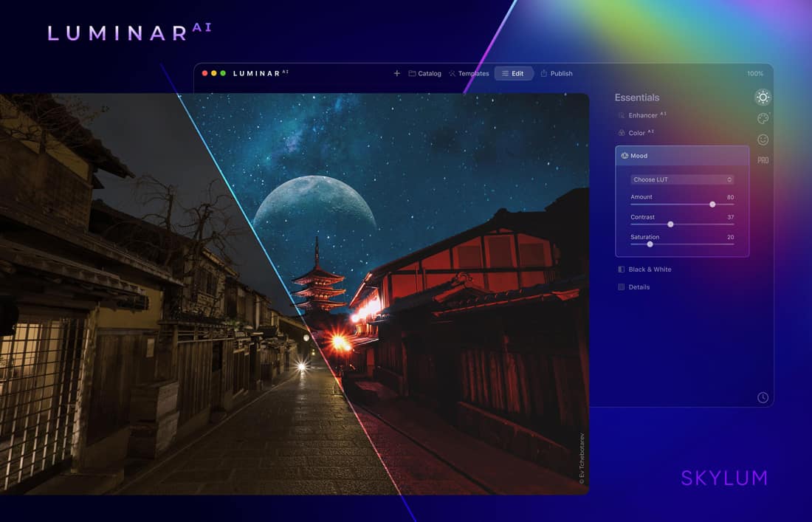The width and height of the screenshot is (812, 522).
Task: Open the Publish menu
Action: click(x=557, y=74)
